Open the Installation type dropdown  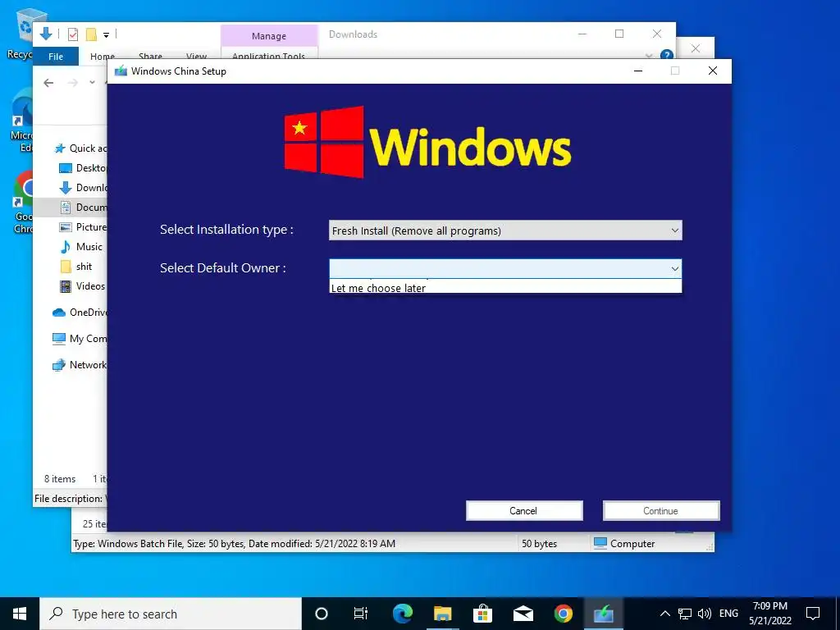pyautogui.click(x=505, y=231)
